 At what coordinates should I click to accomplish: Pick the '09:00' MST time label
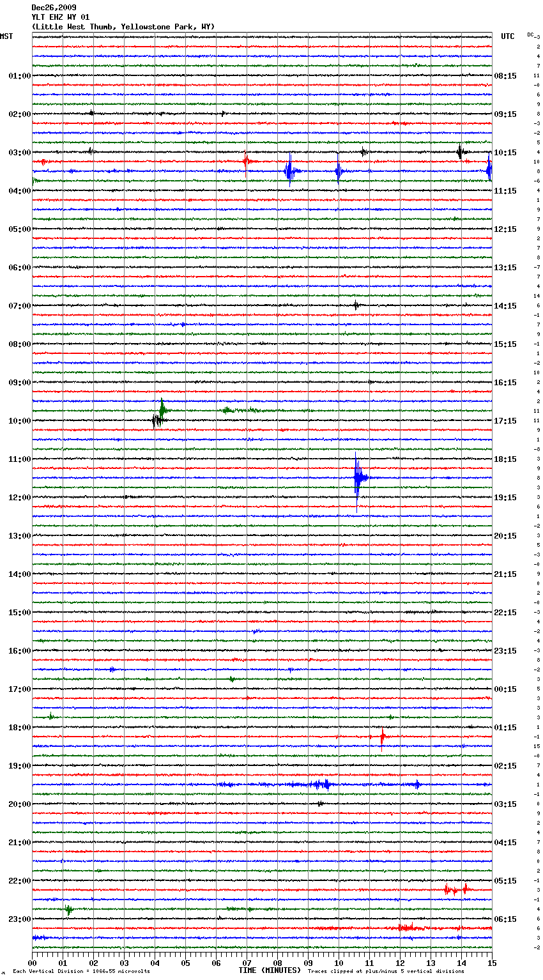click(x=20, y=383)
